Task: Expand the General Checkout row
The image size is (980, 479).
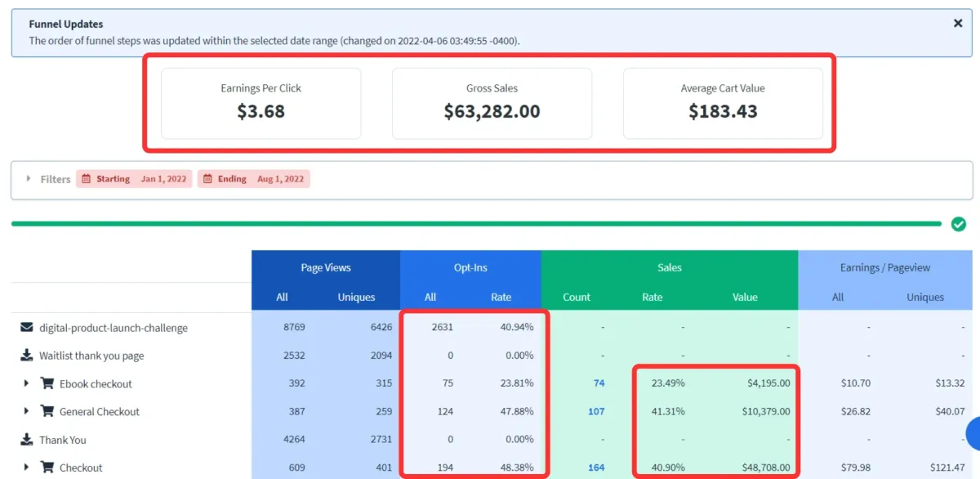Action: point(26,411)
